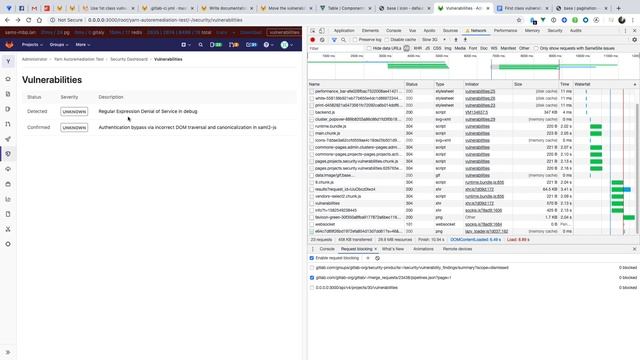Open Security shield icon in sidebar
This screenshot has height=360, width=640.
8,154
